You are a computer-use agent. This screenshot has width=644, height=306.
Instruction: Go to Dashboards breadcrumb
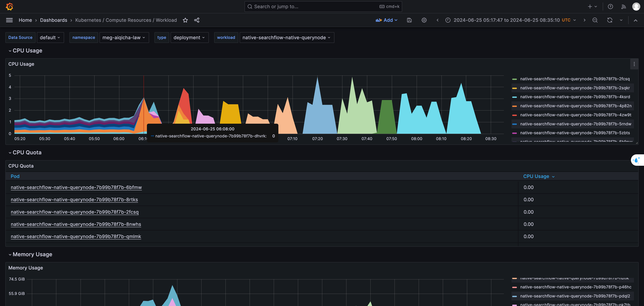pos(53,20)
